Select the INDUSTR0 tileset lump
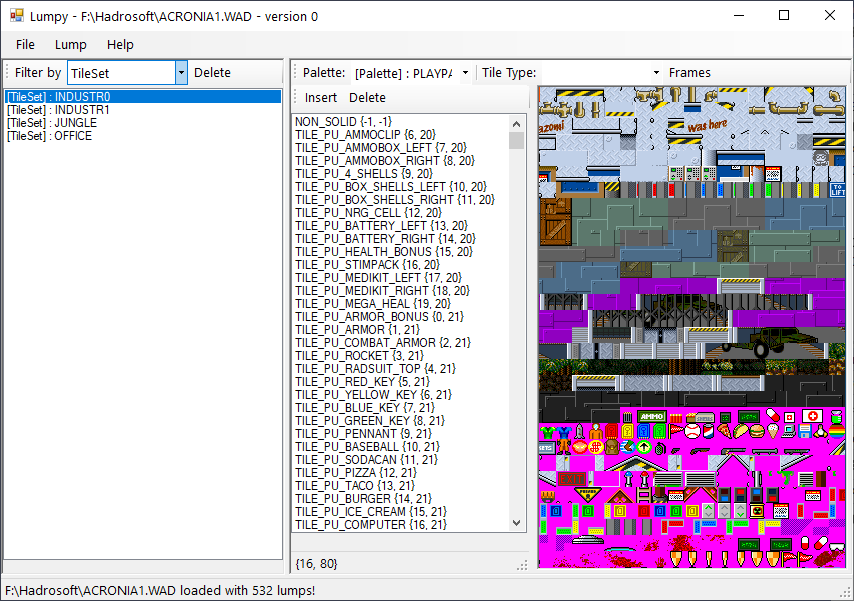854x601 pixels. tap(143, 96)
